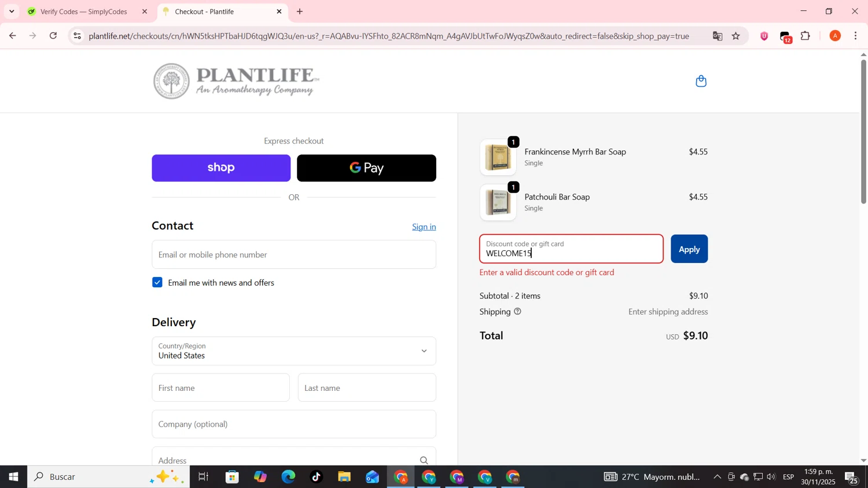This screenshot has width=868, height=488.
Task: Open the Windows Start menu
Action: [13, 477]
